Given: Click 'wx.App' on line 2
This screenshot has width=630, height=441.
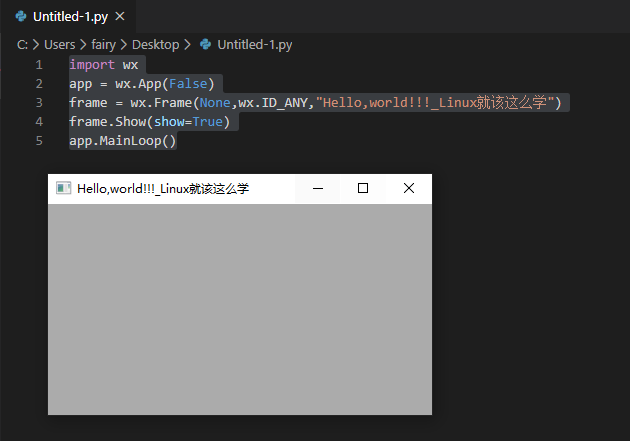Looking at the screenshot, I should [138, 84].
